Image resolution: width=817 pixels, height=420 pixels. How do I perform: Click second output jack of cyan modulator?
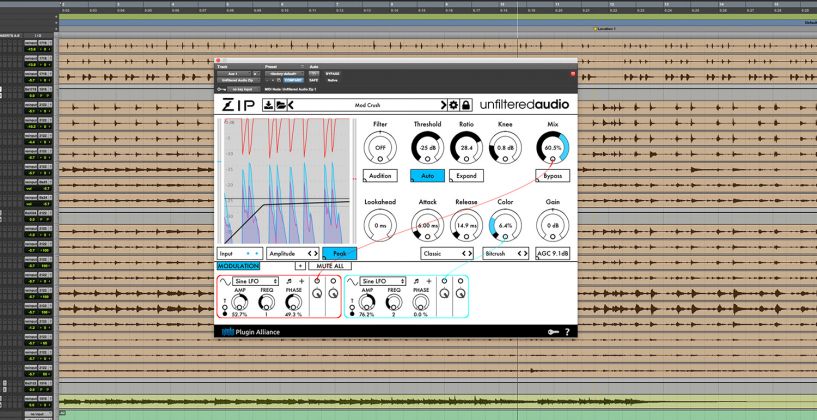pyautogui.click(x=460, y=281)
